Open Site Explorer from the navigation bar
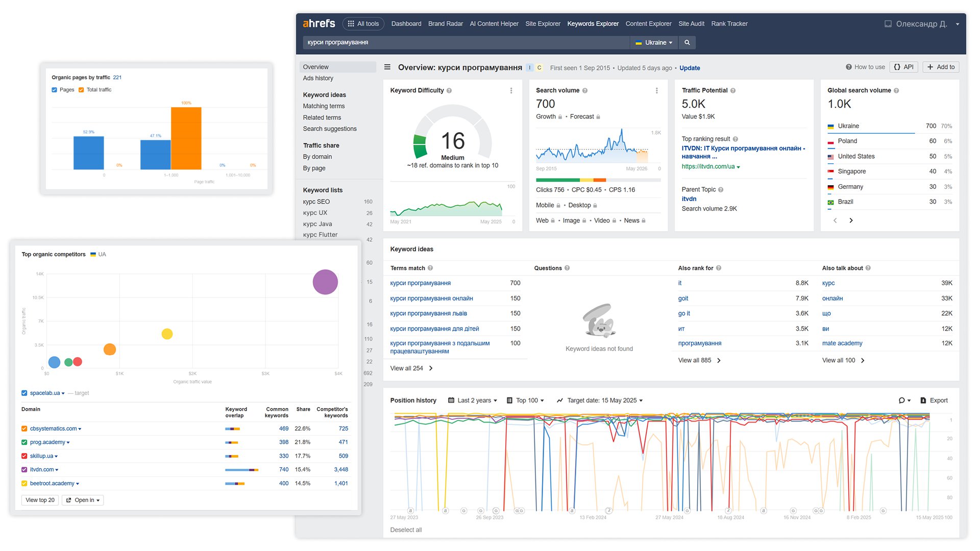This screenshot has width=980, height=551. [543, 23]
